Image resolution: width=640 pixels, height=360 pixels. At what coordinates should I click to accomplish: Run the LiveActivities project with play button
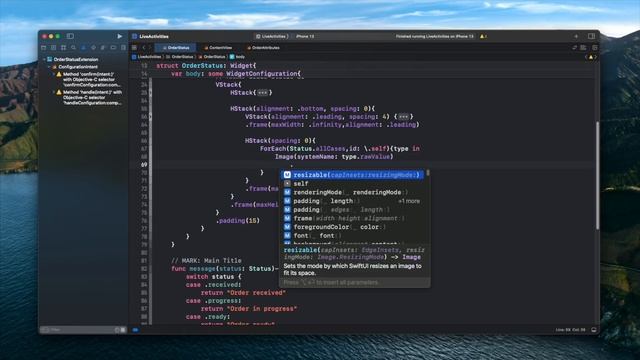pos(120,36)
